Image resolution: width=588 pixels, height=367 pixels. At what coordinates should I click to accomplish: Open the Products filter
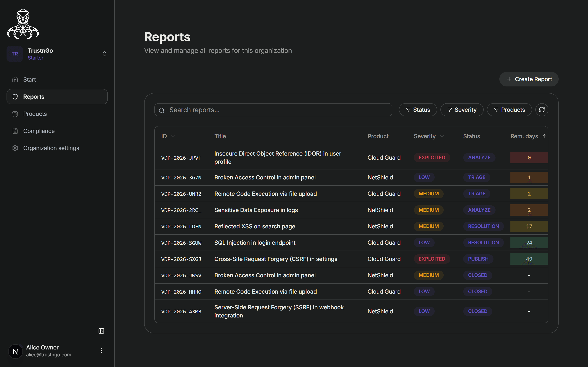tap(509, 109)
